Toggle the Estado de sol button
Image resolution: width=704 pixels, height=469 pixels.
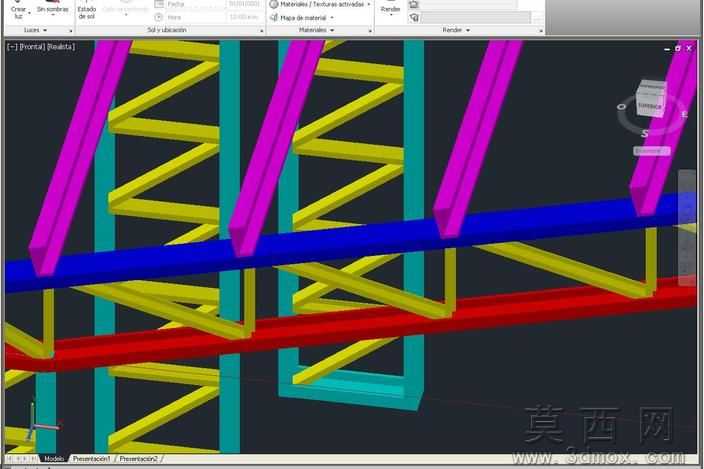[x=87, y=11]
